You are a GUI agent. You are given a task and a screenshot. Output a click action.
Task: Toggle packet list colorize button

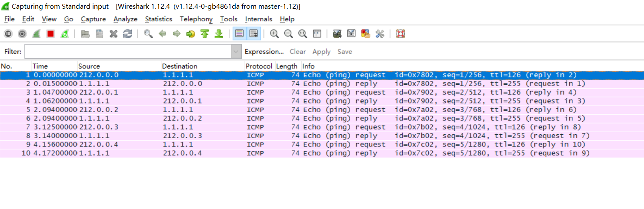pos(239,34)
